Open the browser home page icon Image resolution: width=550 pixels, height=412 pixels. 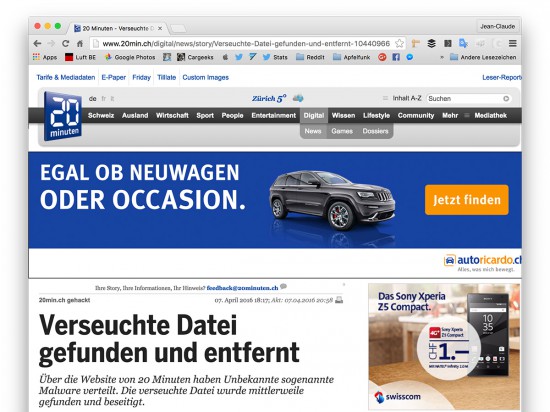[80, 43]
